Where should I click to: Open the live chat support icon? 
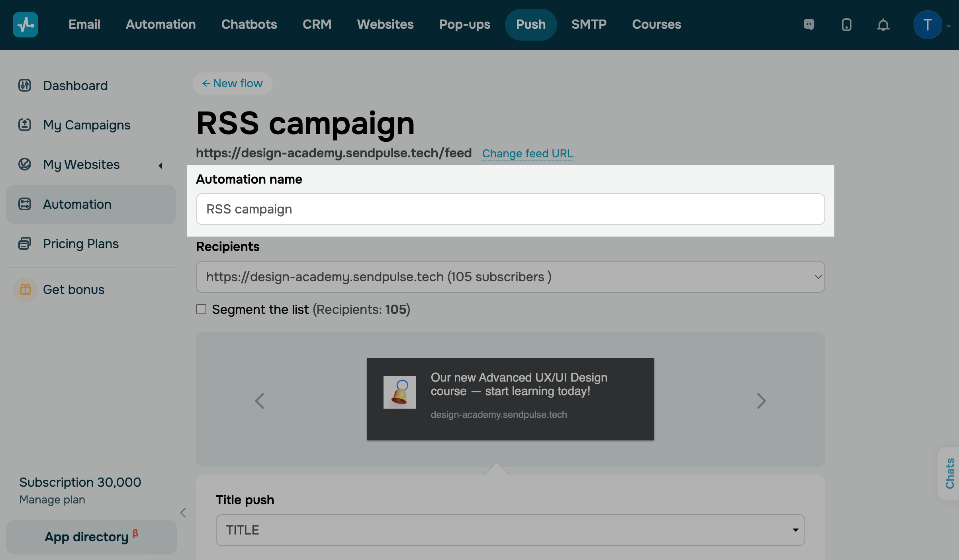point(809,25)
